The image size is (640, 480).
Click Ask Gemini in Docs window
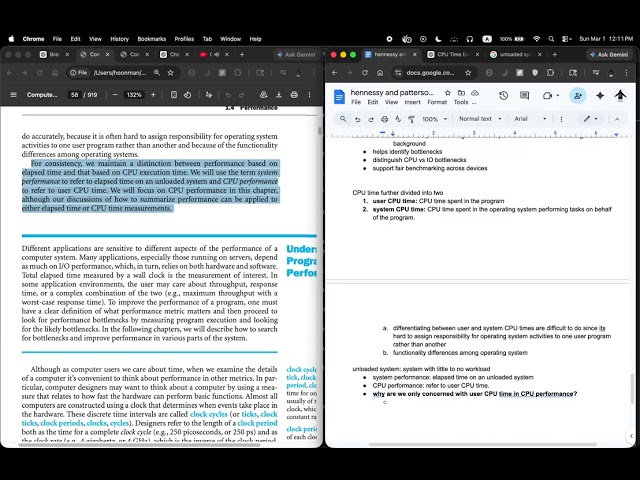609,54
